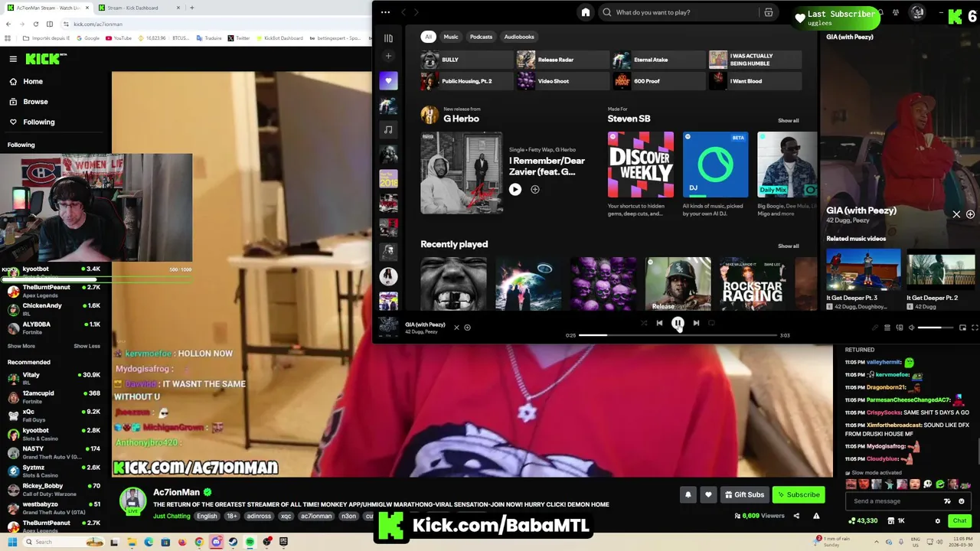Go to previous track in Spotify
Image resolution: width=980 pixels, height=551 pixels.
tap(659, 323)
